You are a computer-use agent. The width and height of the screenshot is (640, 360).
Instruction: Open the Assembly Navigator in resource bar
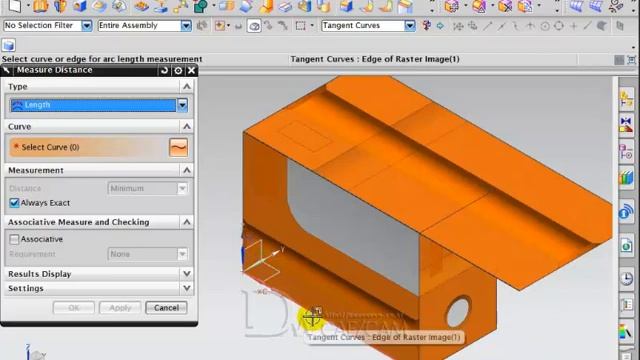(626, 99)
